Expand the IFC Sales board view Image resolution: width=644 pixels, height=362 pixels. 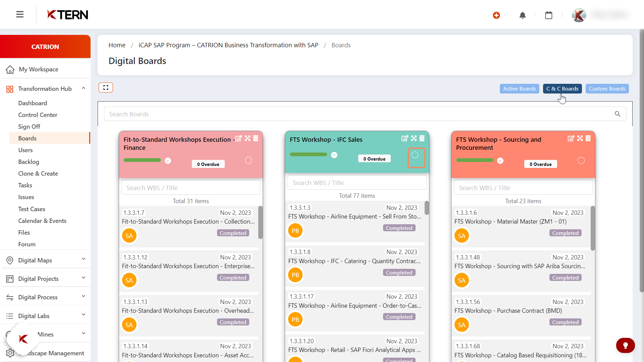point(414,138)
